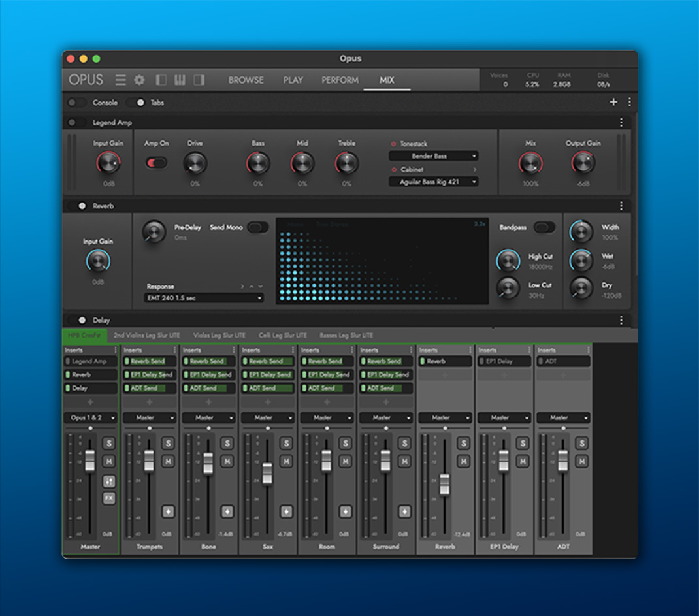Solo the Trumpets channel
This screenshot has height=616, width=699.
click(168, 443)
